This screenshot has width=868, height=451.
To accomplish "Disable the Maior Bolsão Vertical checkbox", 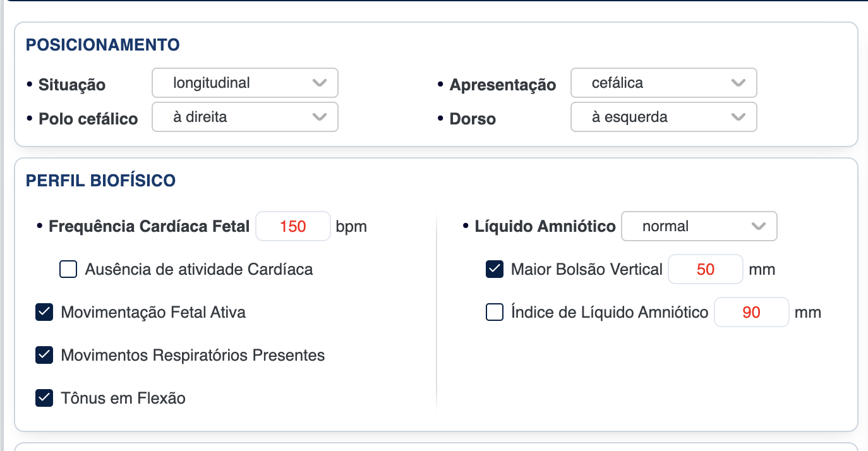I will (x=494, y=270).
